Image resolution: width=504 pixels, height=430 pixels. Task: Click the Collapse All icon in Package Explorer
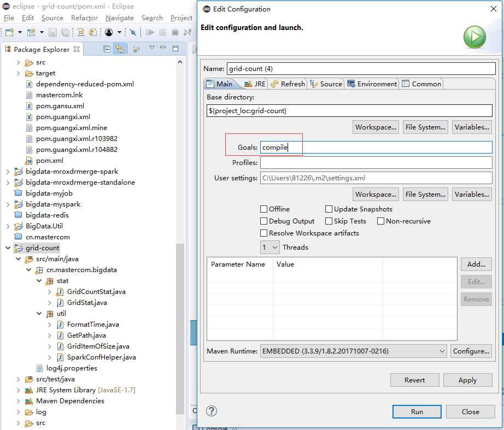(108, 48)
